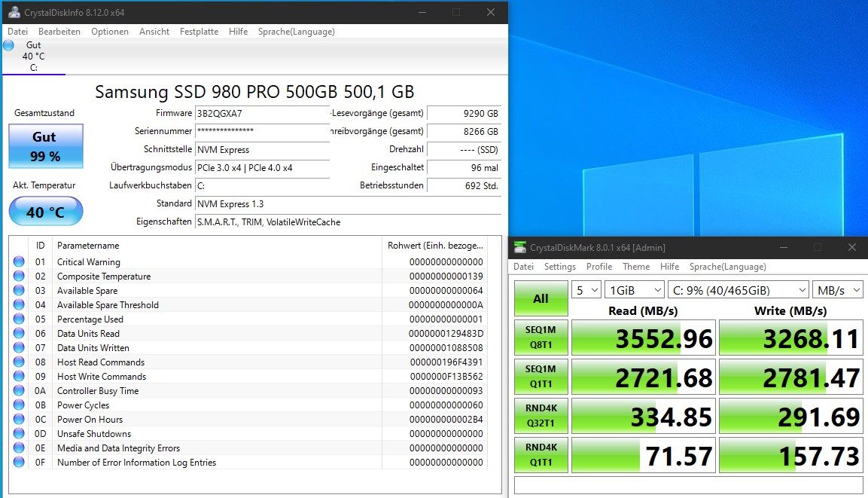
Task: Click status orb for Controller Busy Time row
Action: (x=19, y=390)
